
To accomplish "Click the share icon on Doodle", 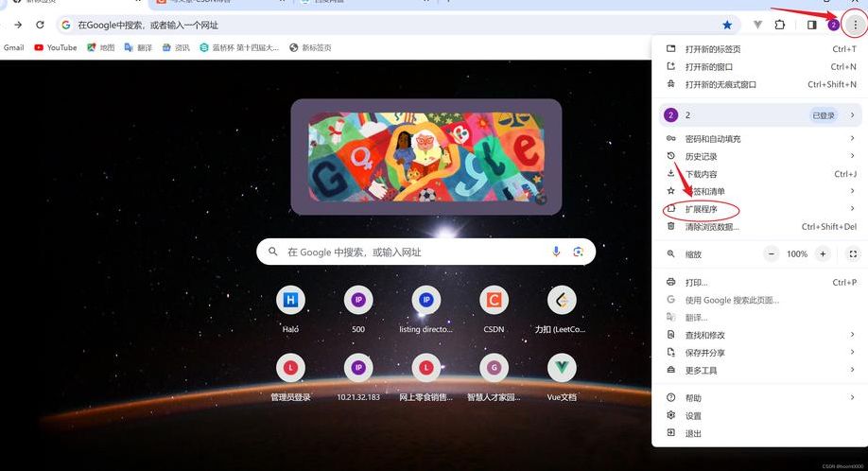I will tap(542, 199).
